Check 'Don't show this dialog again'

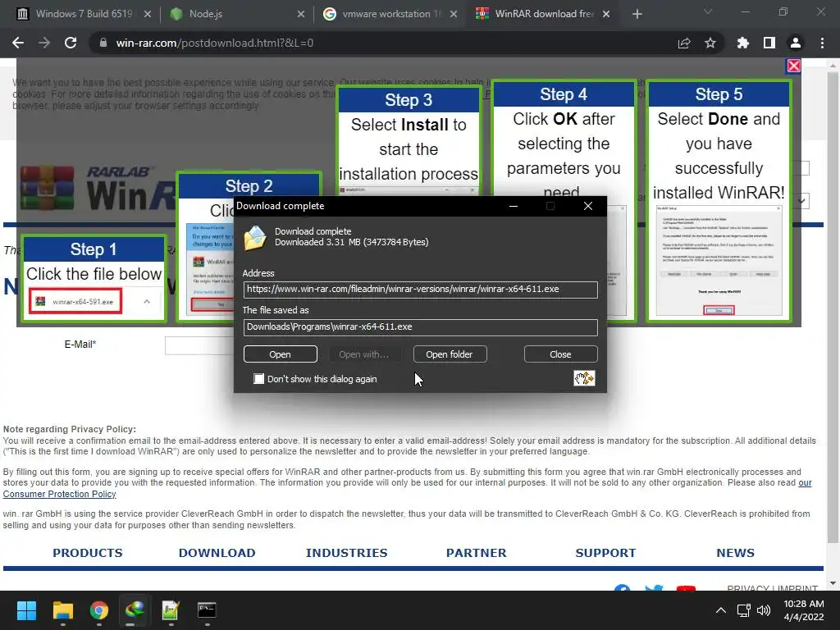pyautogui.click(x=258, y=379)
